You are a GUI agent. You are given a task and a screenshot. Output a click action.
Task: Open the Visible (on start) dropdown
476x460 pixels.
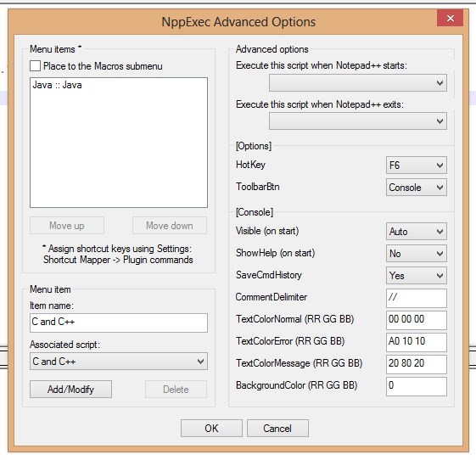[x=417, y=232]
